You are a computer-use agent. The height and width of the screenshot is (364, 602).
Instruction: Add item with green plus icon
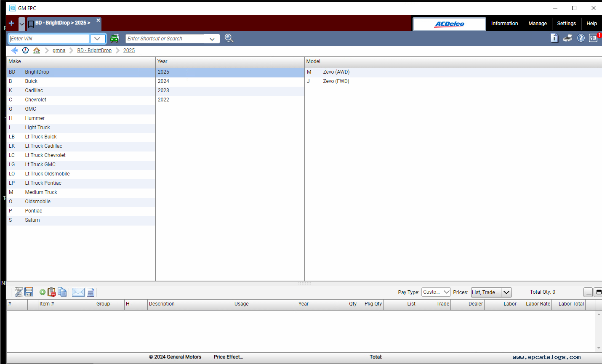click(x=43, y=292)
